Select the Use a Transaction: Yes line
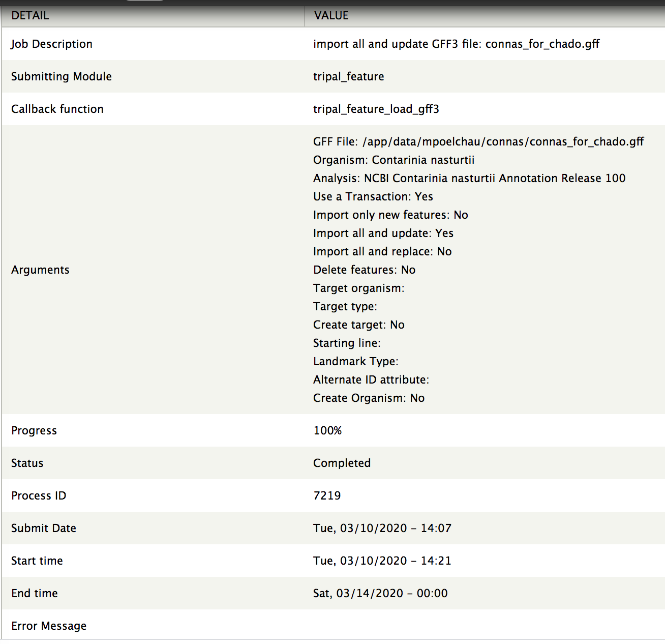665x644 pixels. 373,197
